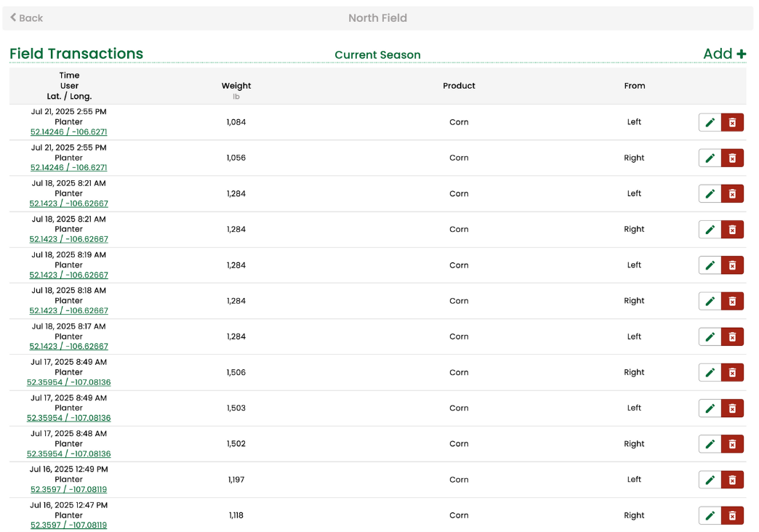Open the plus icon next to Add
Screen dimensions: 759x532
pos(742,54)
